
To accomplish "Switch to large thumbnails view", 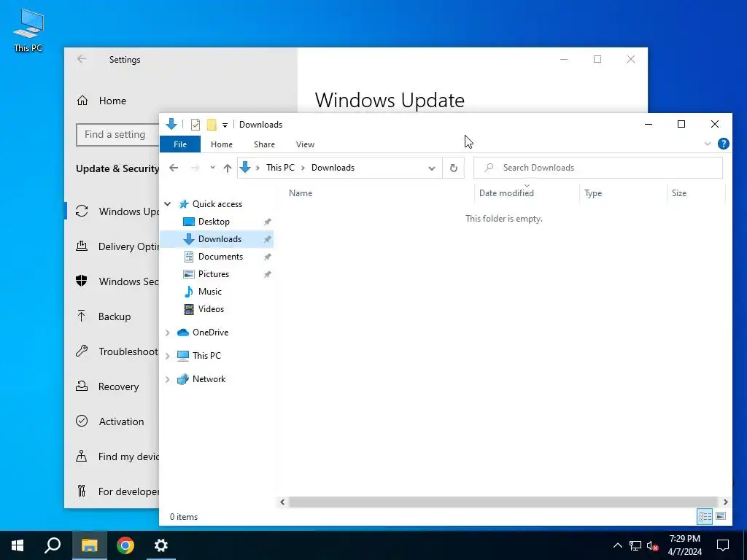I will pyautogui.click(x=721, y=517).
